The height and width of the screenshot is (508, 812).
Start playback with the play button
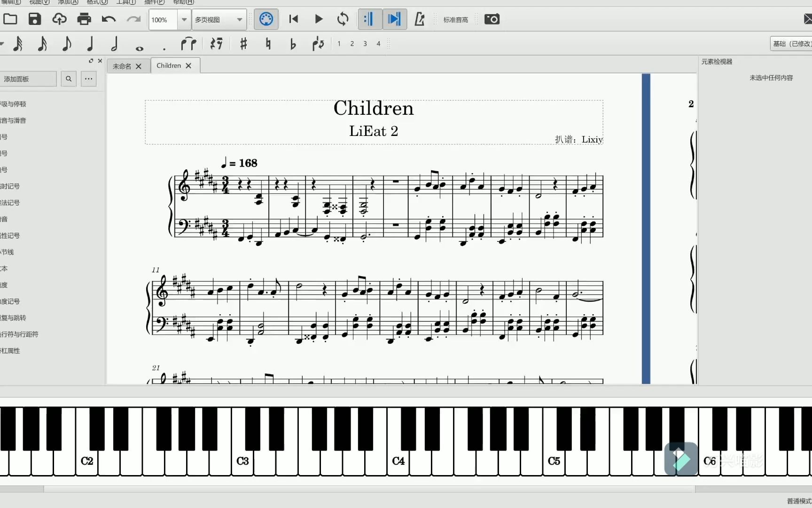pyautogui.click(x=319, y=19)
